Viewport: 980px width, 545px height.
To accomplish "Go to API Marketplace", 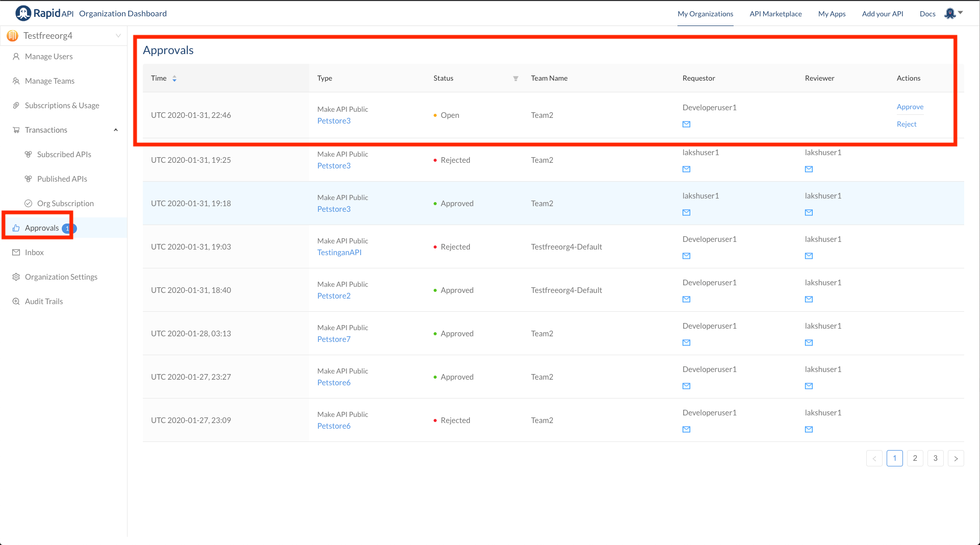I will [776, 14].
